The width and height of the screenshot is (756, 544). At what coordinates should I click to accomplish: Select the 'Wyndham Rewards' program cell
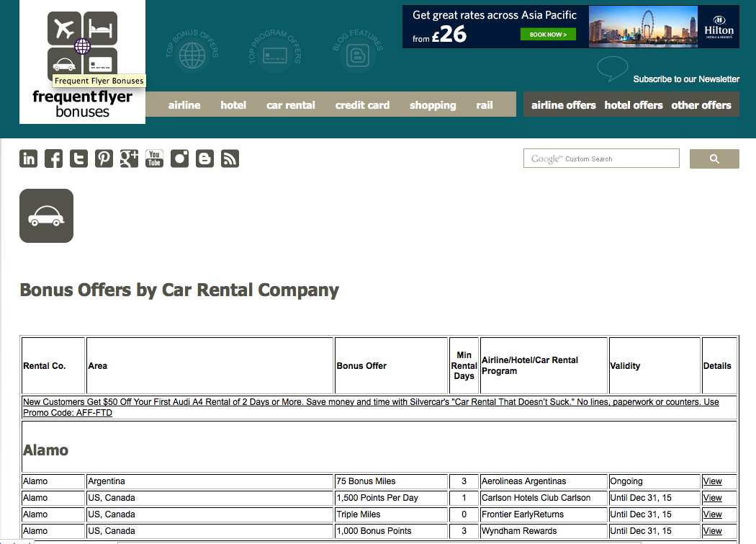click(x=544, y=531)
